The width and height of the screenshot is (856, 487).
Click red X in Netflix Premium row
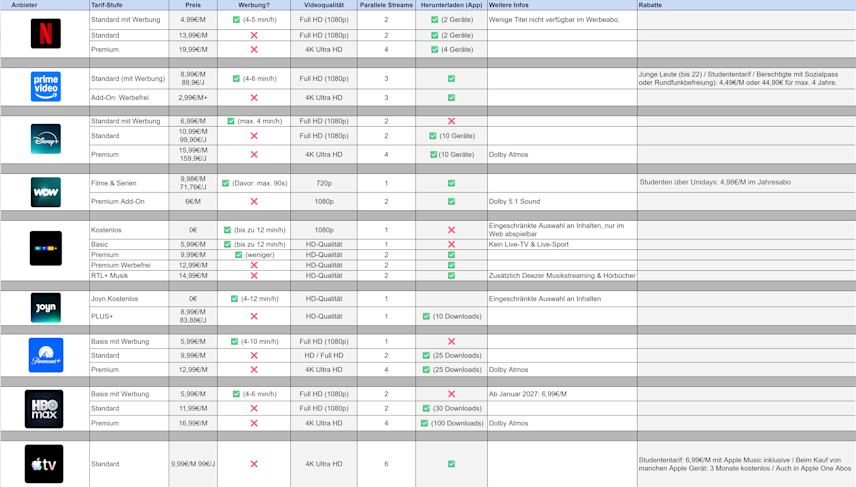(254, 50)
